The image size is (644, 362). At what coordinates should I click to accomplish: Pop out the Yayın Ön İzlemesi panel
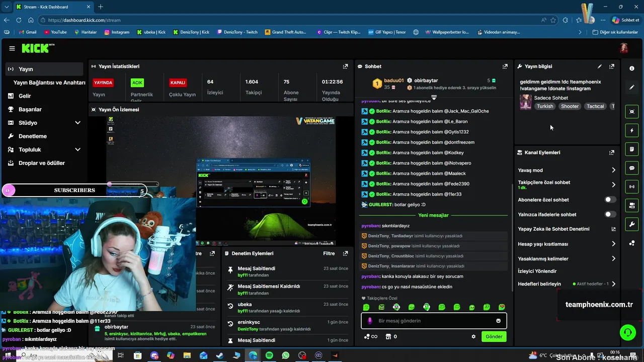345,110
